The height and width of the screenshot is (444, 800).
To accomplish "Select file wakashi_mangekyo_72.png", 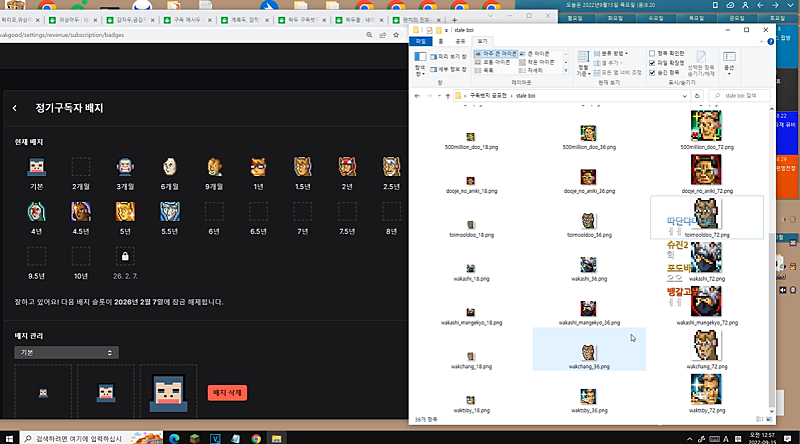I will click(x=707, y=306).
